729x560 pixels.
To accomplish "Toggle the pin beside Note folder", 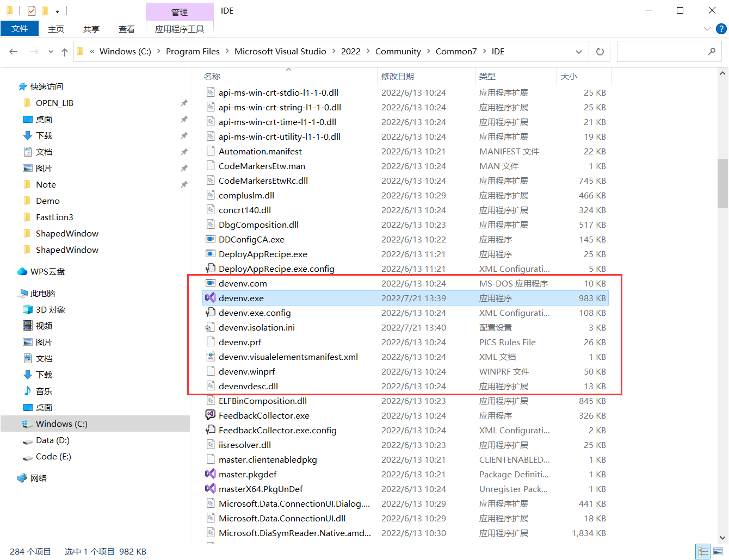I will [x=184, y=184].
